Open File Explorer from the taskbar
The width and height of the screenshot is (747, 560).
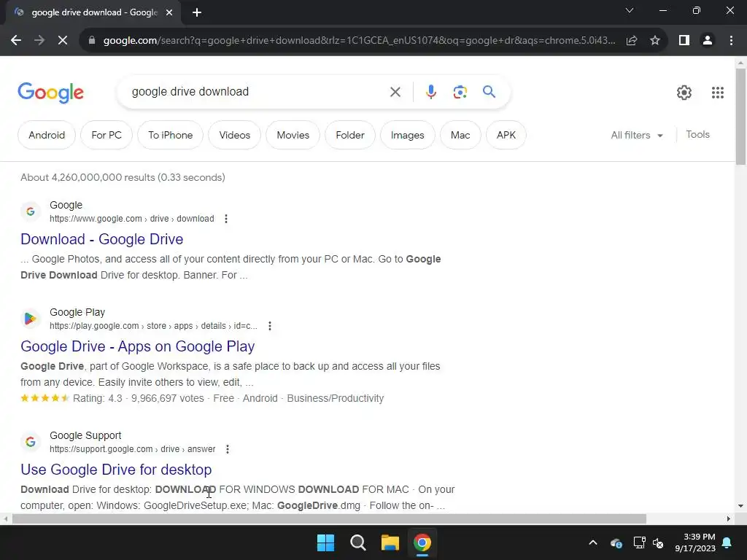(390, 542)
